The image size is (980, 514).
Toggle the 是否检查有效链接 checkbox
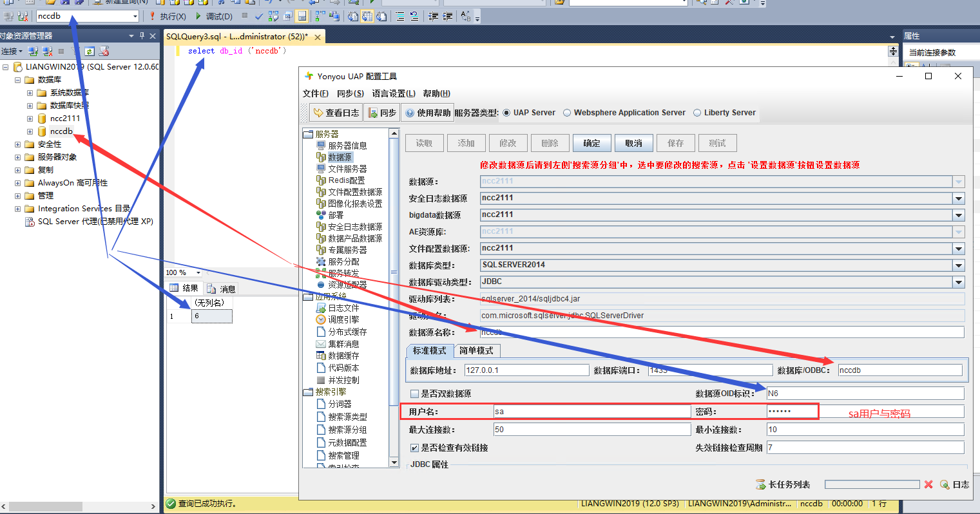coord(415,448)
